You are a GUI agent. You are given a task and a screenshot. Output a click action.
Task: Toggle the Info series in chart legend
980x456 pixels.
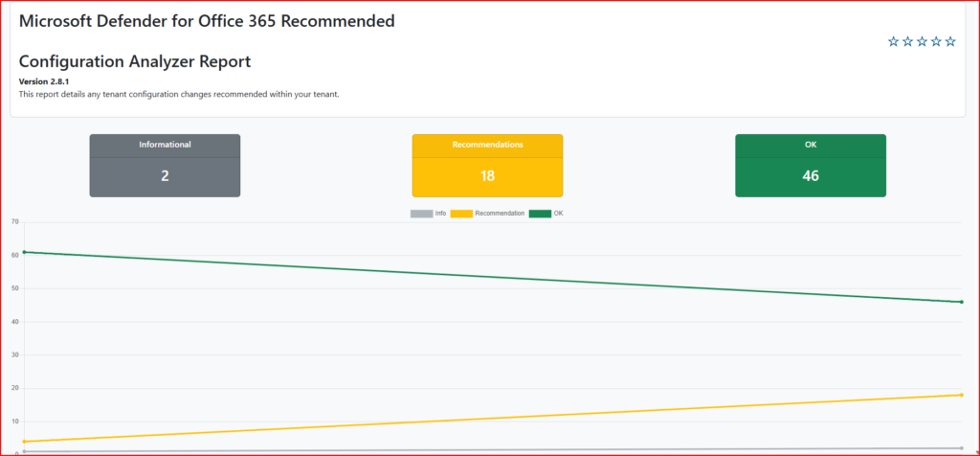pos(429,213)
